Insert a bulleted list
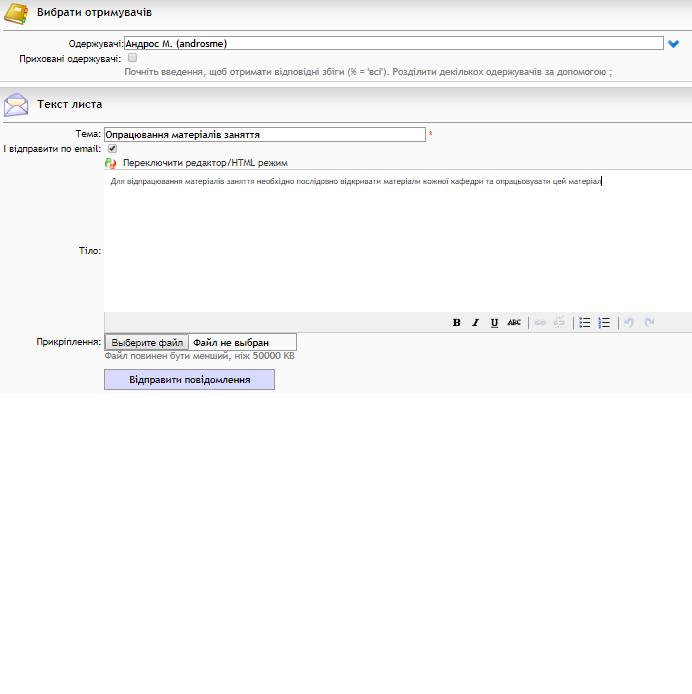This screenshot has width=692, height=694. pos(584,323)
